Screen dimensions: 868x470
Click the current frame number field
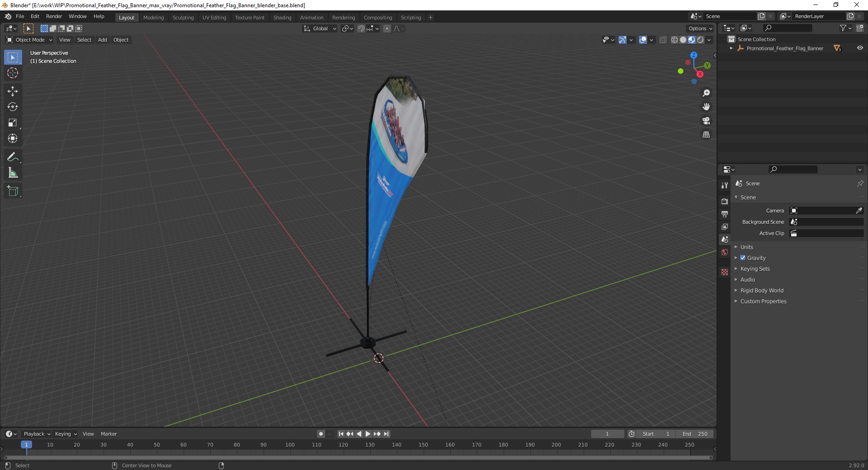click(607, 434)
